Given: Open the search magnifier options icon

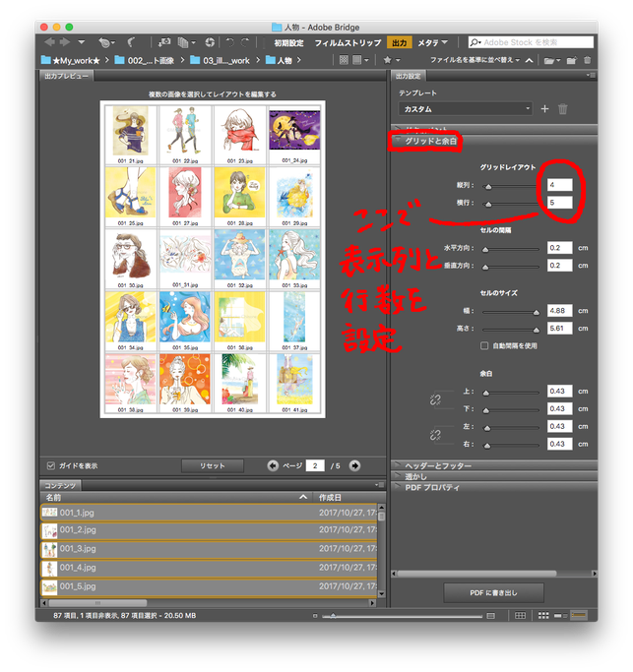Looking at the screenshot, I should (475, 42).
